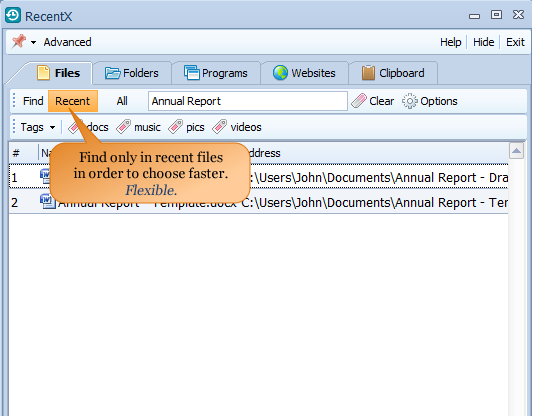
Task: Click the pics tag icon
Action: pyautogui.click(x=175, y=127)
